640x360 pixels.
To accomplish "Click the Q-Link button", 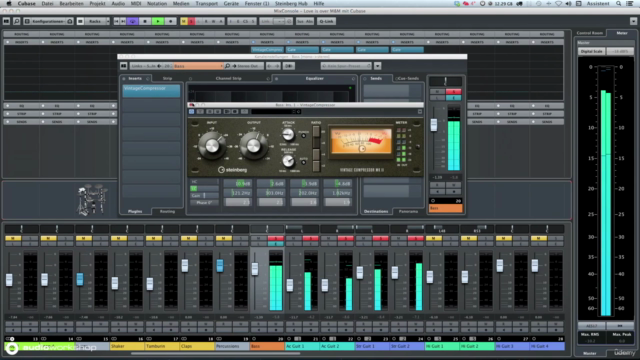I will tap(327, 21).
